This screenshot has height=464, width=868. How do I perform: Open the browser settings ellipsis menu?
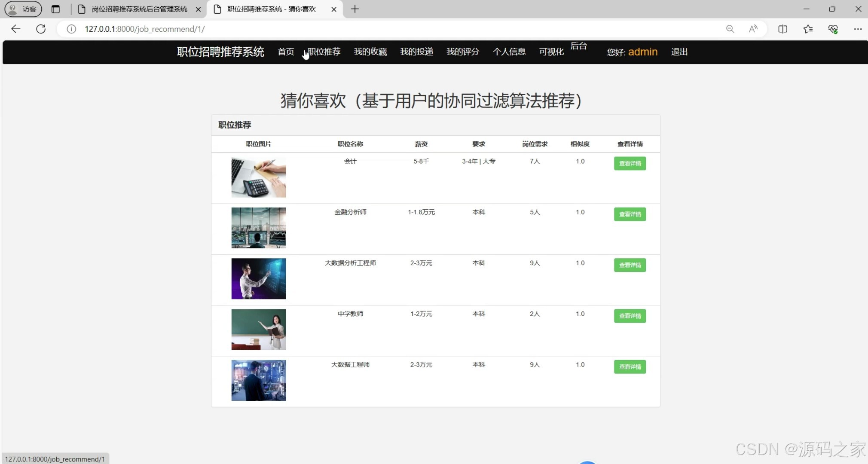[x=859, y=29]
